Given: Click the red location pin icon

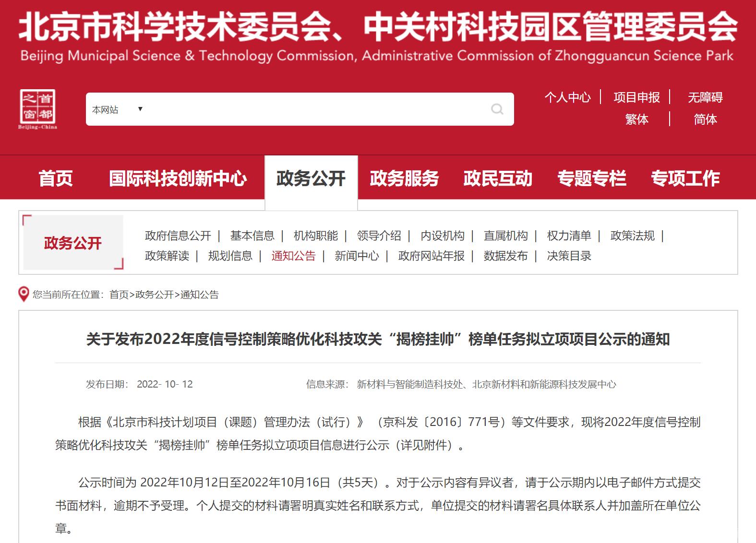Looking at the screenshot, I should point(23,294).
